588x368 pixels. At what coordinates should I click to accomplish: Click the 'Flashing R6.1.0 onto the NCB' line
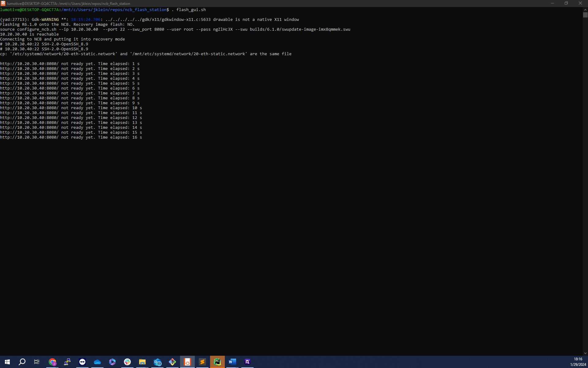(x=67, y=25)
